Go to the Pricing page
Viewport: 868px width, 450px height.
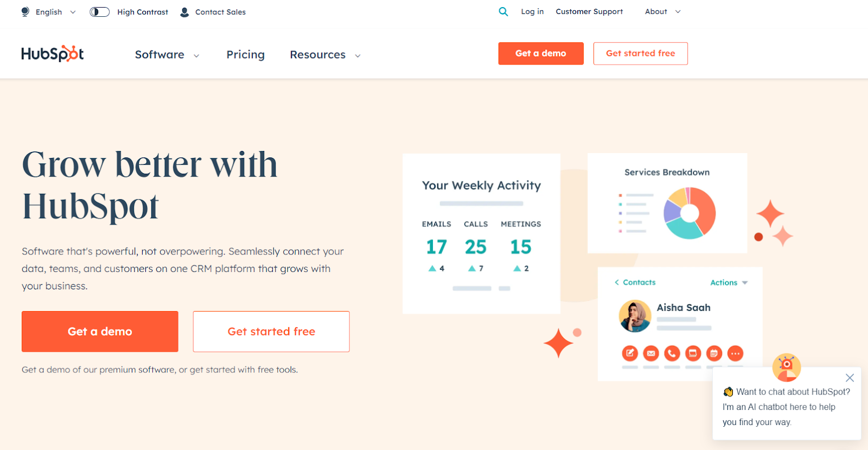click(x=246, y=55)
